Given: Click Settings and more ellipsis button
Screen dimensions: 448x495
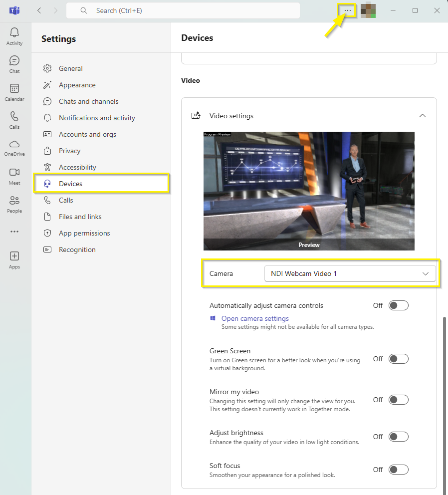Looking at the screenshot, I should point(348,10).
